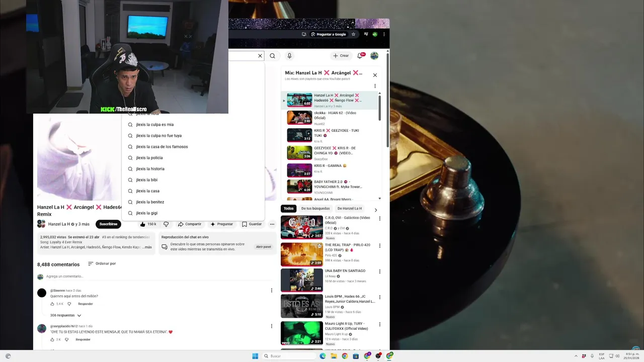The width and height of the screenshot is (644, 362).
Task: Clear the YouTube search box with the X
Action: [x=260, y=56]
